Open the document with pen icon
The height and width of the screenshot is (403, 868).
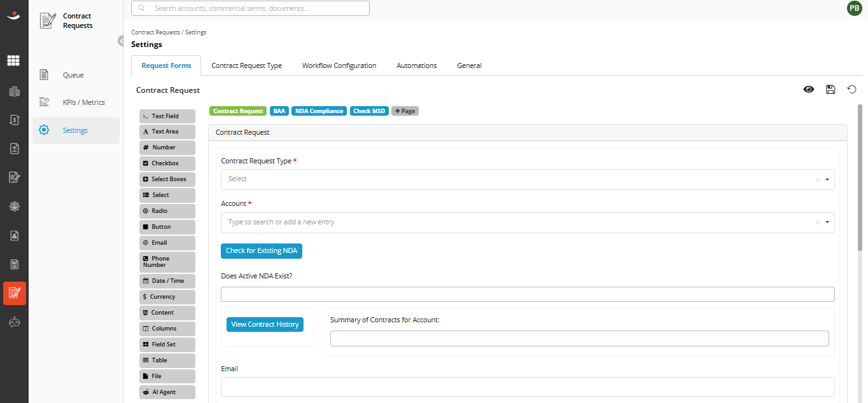(x=14, y=177)
